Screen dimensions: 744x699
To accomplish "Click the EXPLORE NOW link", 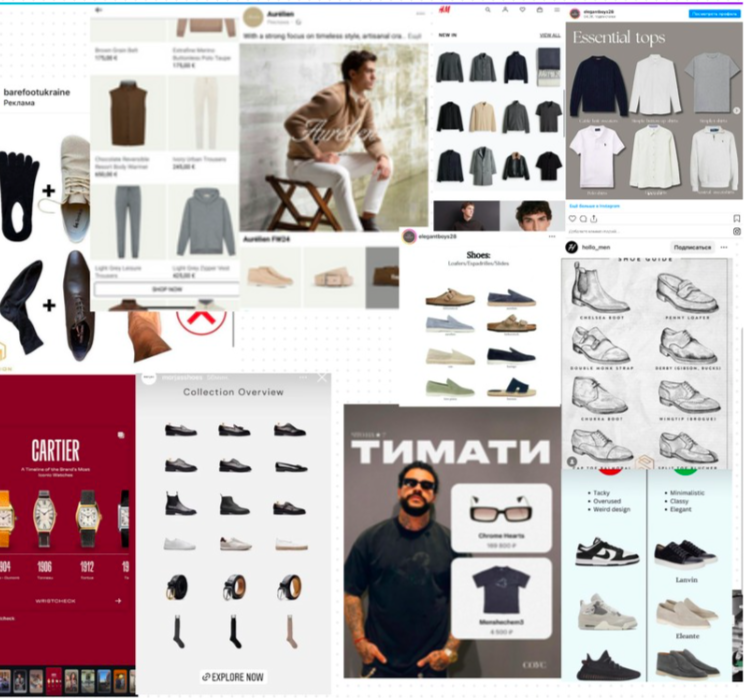I will (x=232, y=677).
